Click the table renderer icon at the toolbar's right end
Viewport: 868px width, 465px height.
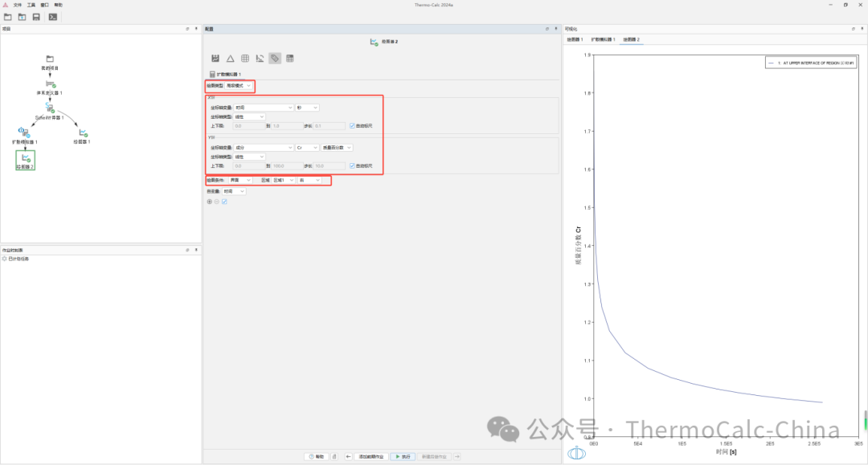pyautogui.click(x=290, y=58)
